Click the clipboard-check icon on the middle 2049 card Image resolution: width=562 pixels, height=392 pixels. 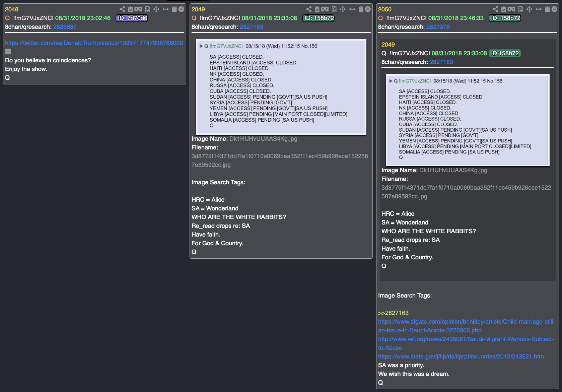(x=317, y=9)
